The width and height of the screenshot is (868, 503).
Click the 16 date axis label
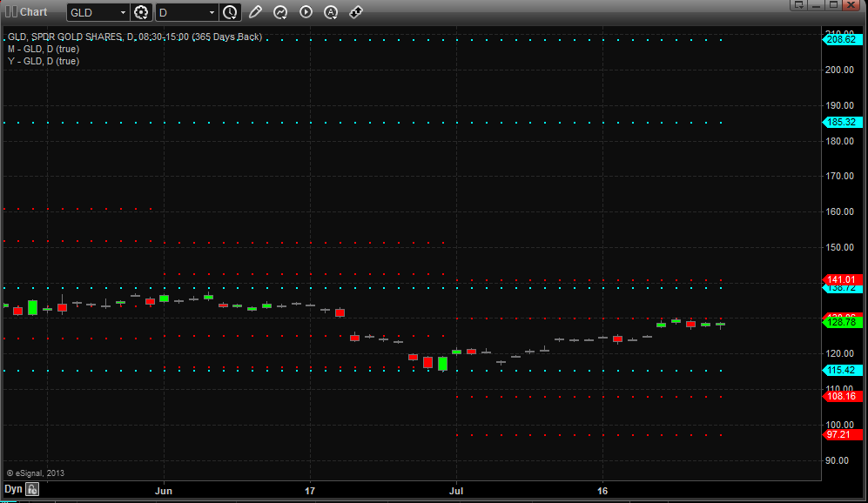pos(602,491)
